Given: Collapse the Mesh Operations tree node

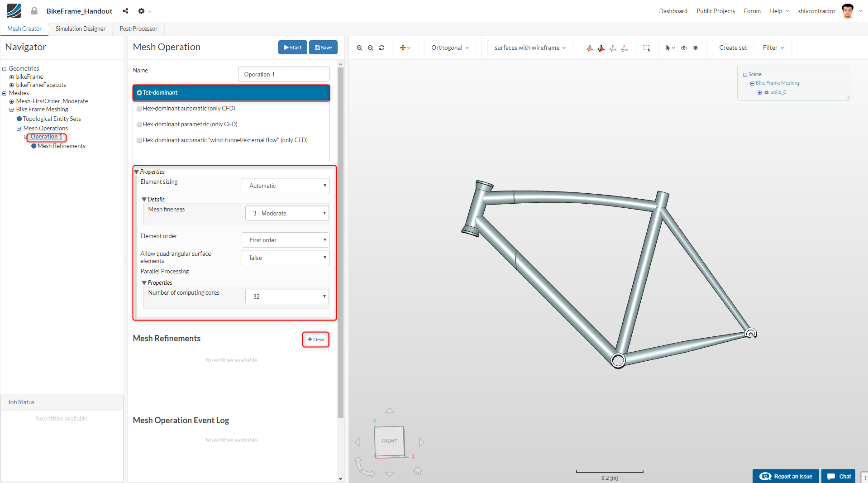Looking at the screenshot, I should 19,129.
